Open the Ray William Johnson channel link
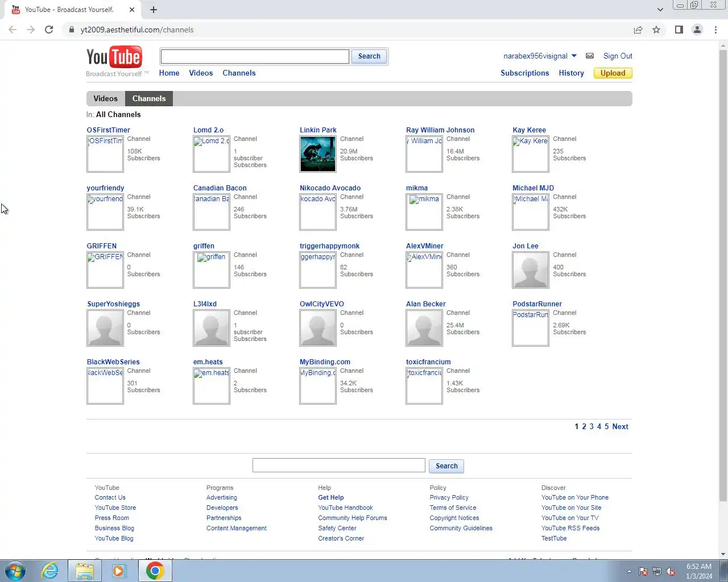 coord(440,130)
